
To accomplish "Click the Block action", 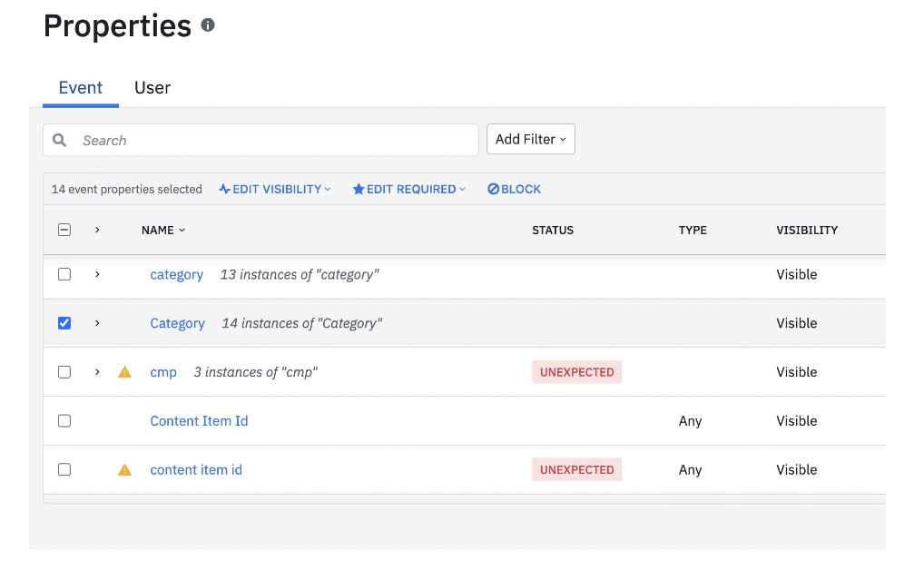I will (514, 189).
